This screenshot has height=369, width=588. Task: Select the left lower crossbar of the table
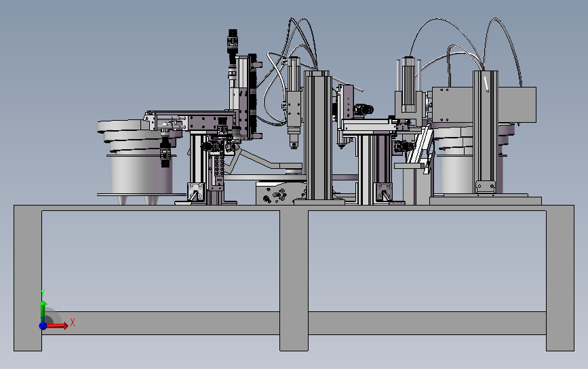click(x=161, y=323)
